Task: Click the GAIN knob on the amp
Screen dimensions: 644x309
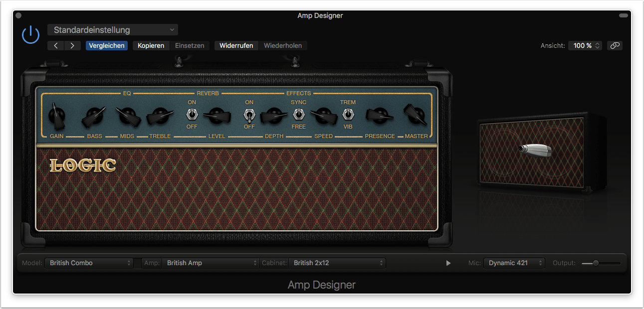Action: (x=56, y=116)
